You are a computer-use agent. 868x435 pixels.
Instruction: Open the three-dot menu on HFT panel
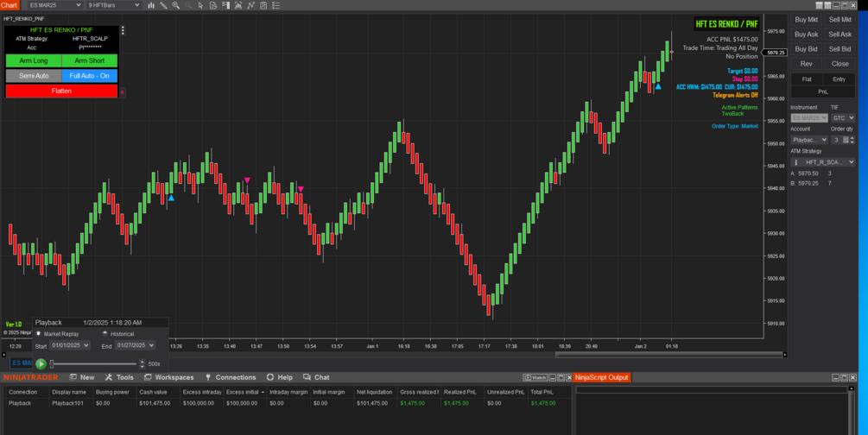click(x=123, y=30)
